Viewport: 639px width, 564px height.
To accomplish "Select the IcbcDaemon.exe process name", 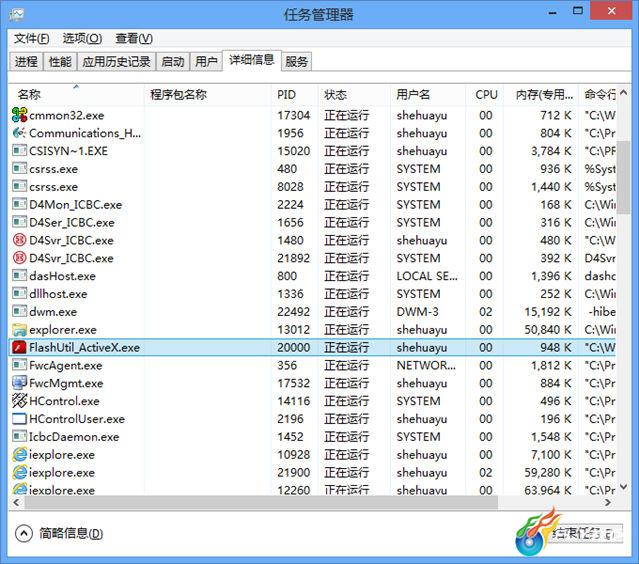I will point(74,437).
